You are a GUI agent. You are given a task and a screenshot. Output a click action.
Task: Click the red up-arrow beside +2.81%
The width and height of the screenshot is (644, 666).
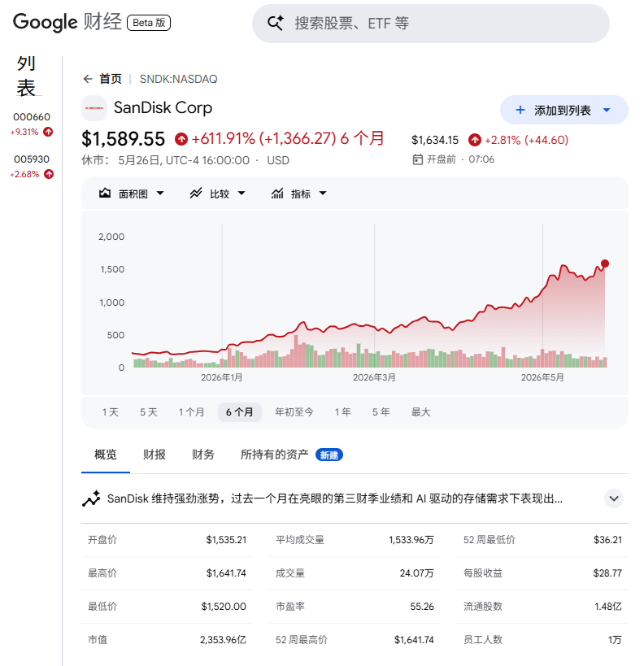coord(475,140)
